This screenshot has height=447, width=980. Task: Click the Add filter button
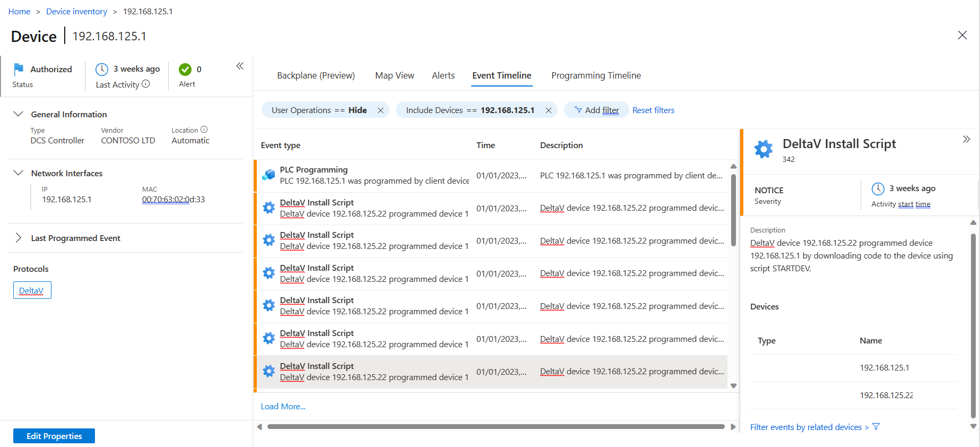point(596,110)
